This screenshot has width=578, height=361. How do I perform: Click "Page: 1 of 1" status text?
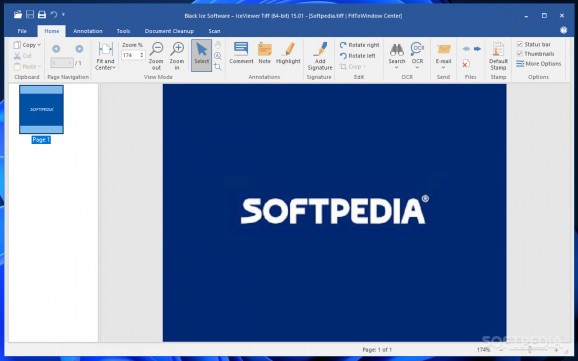377,349
